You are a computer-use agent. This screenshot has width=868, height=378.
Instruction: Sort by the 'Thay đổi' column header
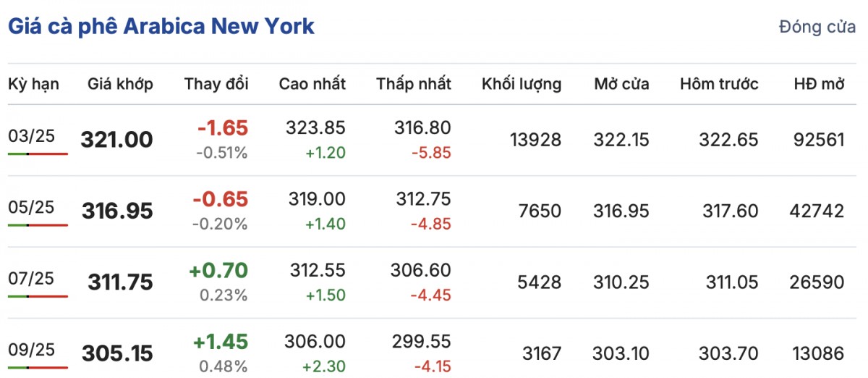coord(216,84)
